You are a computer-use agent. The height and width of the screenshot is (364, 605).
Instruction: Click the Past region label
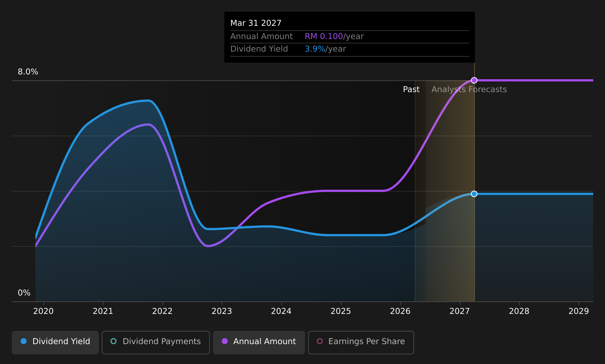coord(411,90)
